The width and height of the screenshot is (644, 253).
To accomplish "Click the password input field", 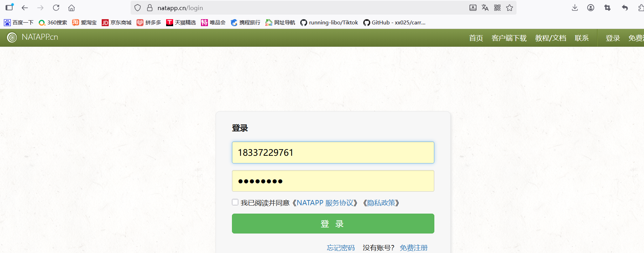I will [333, 181].
